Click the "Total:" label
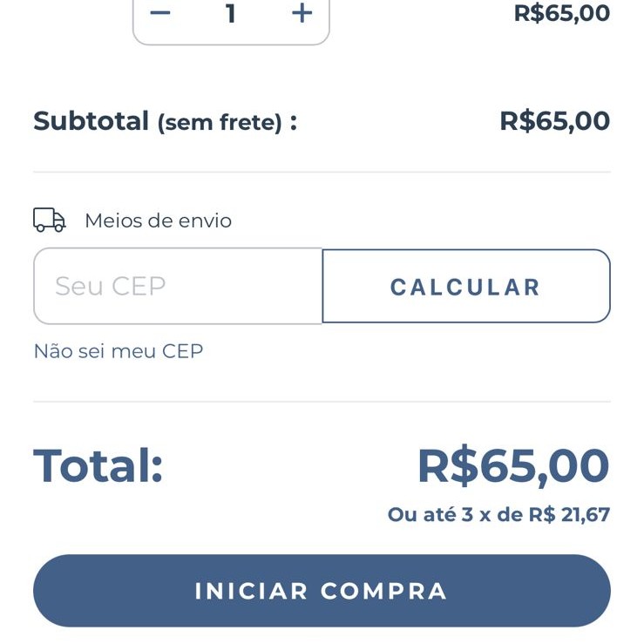Screen dimensions: 644x644 98,465
